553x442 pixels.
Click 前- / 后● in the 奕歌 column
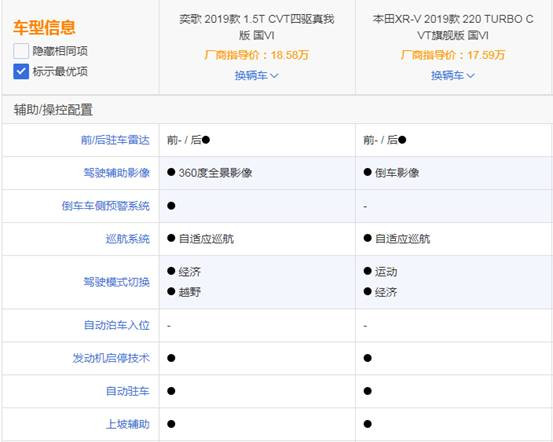coord(189,140)
